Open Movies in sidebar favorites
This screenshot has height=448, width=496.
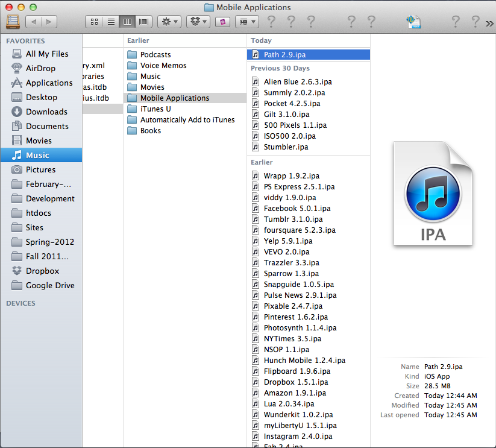click(41, 140)
